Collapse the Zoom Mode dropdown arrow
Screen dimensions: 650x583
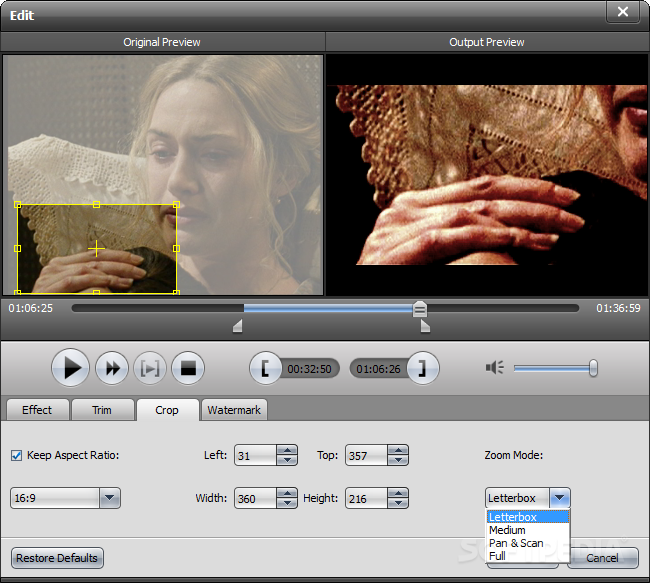click(x=560, y=498)
